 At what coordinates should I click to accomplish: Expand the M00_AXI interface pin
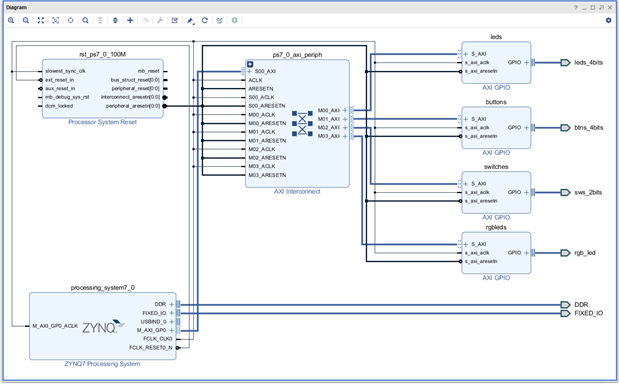point(345,111)
